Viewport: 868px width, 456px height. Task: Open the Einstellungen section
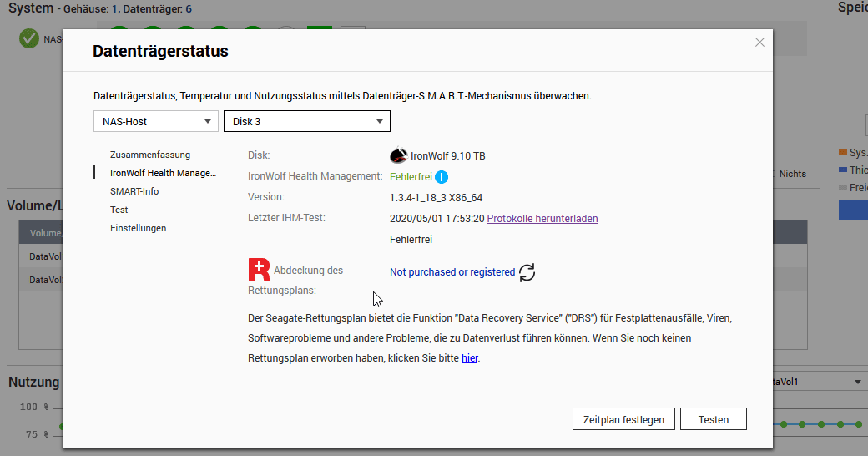138,228
